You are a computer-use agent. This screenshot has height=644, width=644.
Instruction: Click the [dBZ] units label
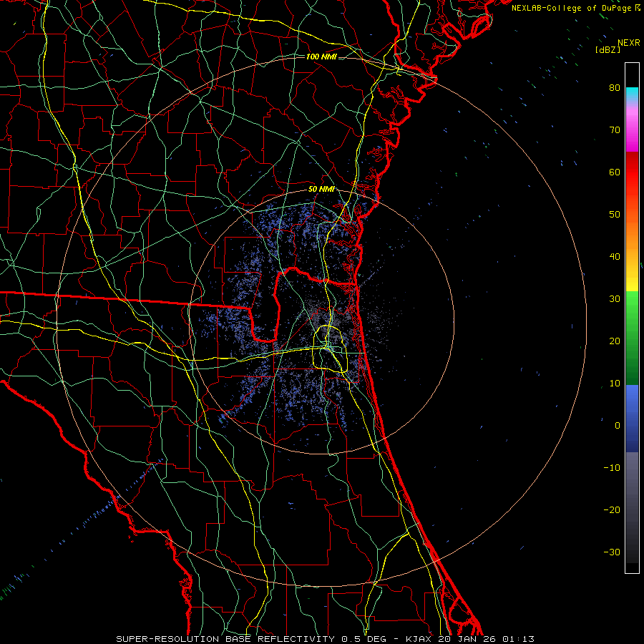pyautogui.click(x=608, y=49)
